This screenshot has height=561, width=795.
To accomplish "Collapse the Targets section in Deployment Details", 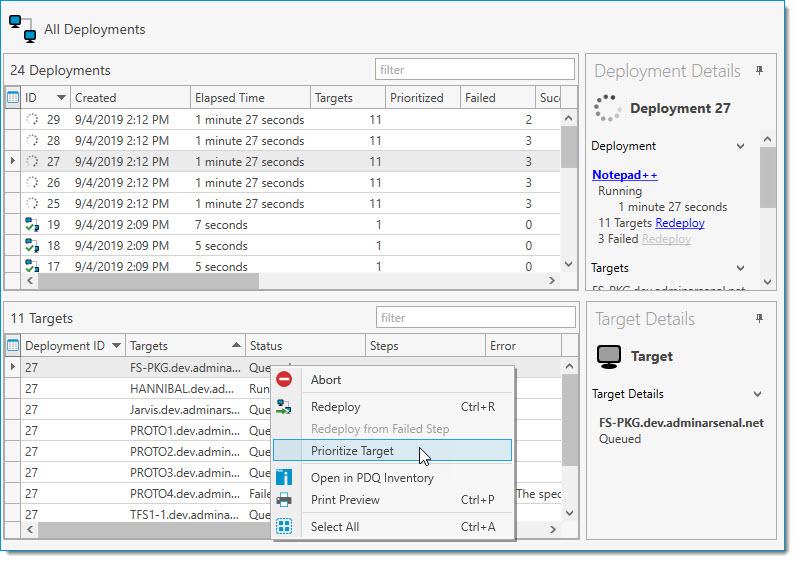I will point(740,268).
